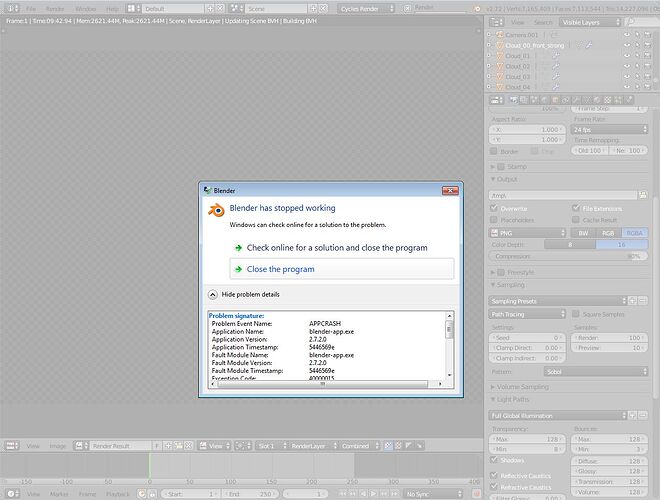Open the File menu in Blender
Viewport: 660px width, 500px height.
[31, 9]
